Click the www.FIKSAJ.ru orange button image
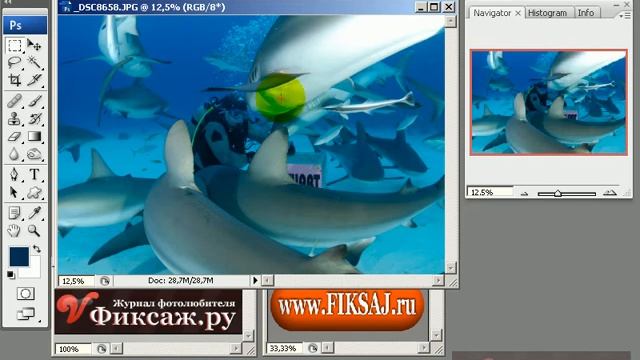 click(x=347, y=309)
